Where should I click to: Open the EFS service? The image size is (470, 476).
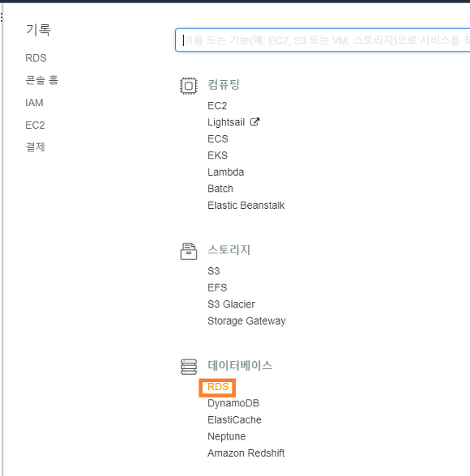217,287
